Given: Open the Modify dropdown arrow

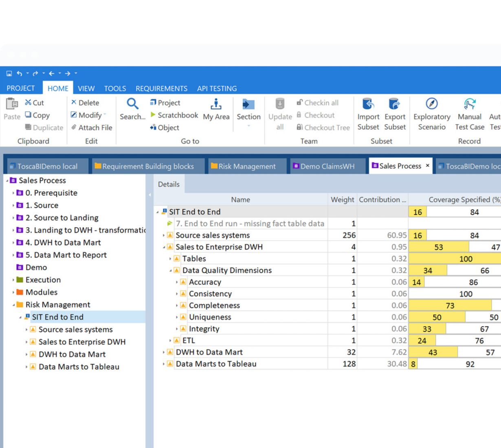Looking at the screenshot, I should (105, 115).
